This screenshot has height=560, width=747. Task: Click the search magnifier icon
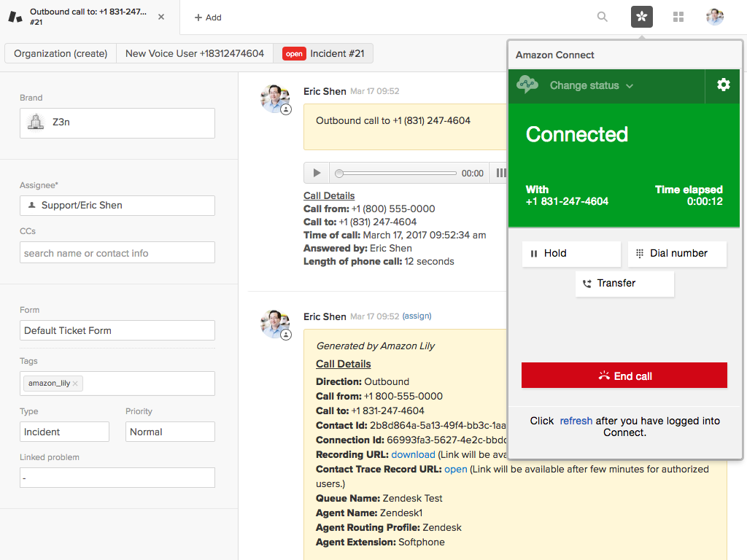(603, 17)
